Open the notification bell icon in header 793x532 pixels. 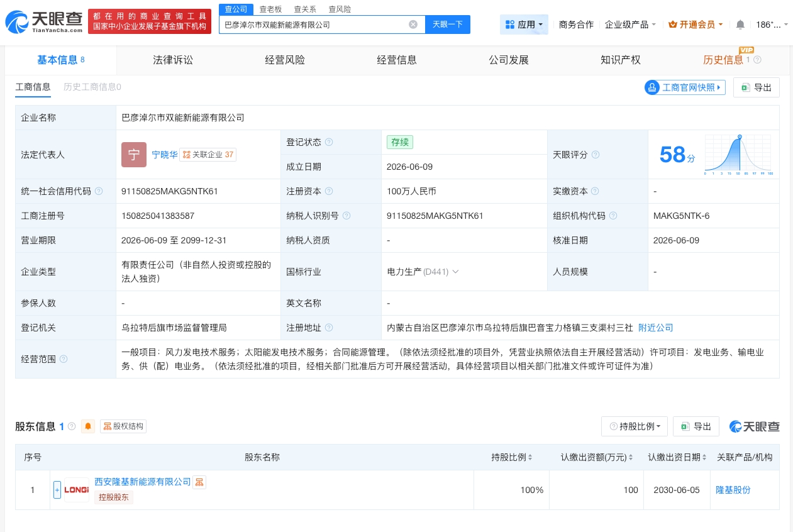coord(740,25)
